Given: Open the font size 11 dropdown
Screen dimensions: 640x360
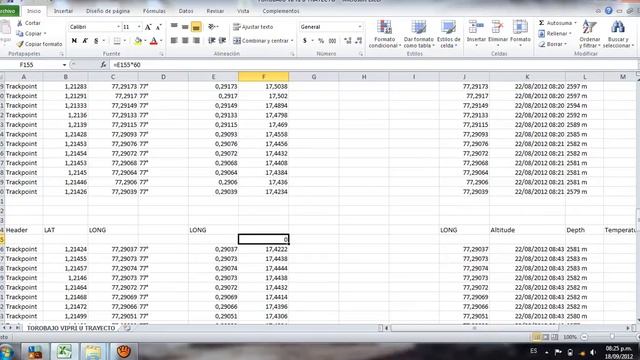Looking at the screenshot, I should coord(139,27).
